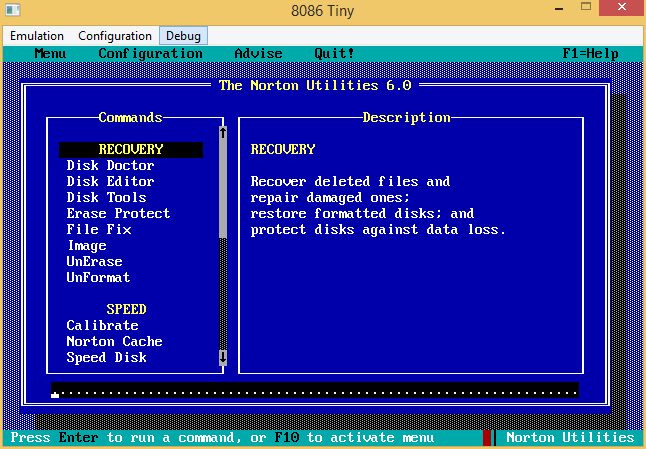The image size is (646, 449).
Task: Click the 'Norton Utilities' status bar label
Action: click(570, 437)
